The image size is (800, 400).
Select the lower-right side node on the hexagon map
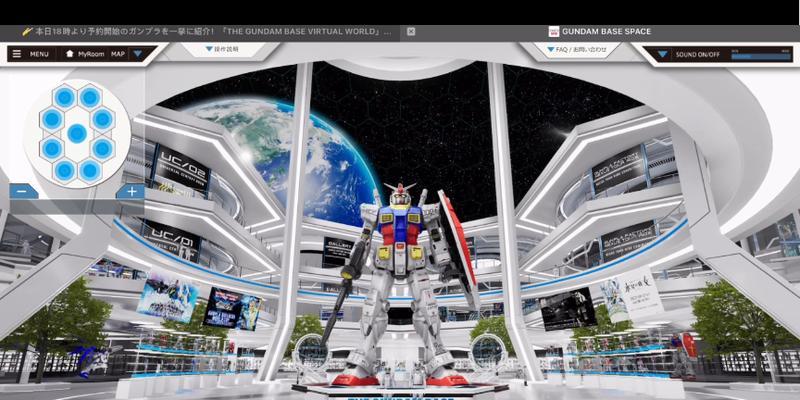(x=102, y=148)
